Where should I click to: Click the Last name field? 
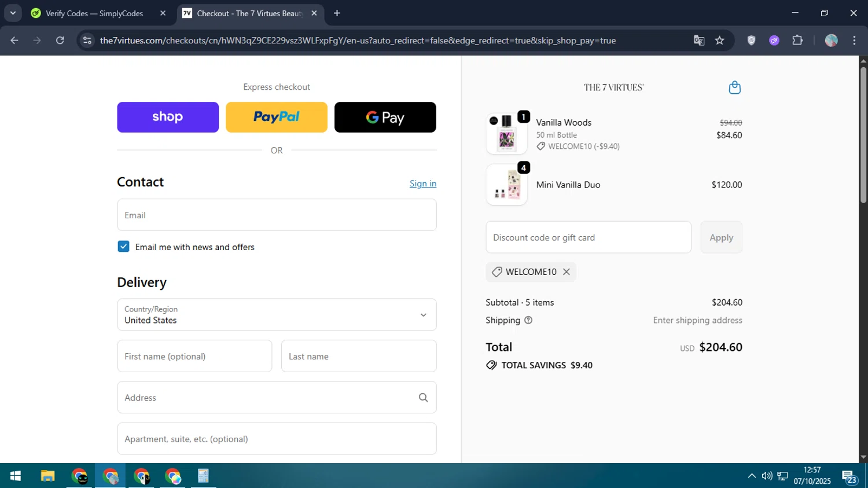359,356
